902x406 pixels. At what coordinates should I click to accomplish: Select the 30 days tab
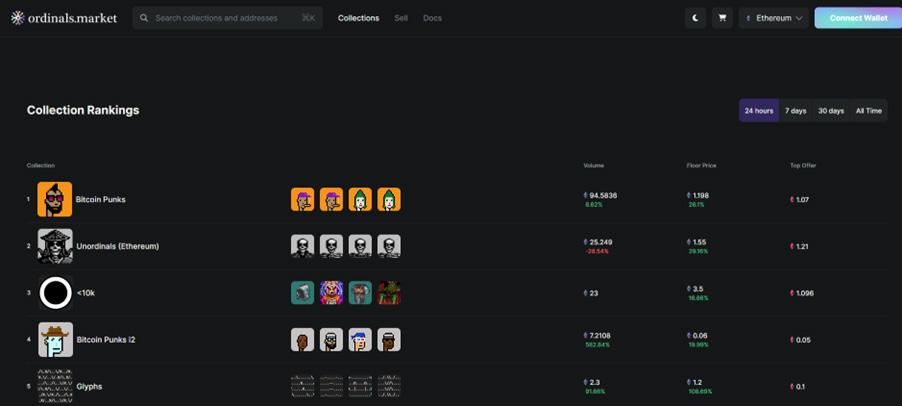(x=831, y=110)
